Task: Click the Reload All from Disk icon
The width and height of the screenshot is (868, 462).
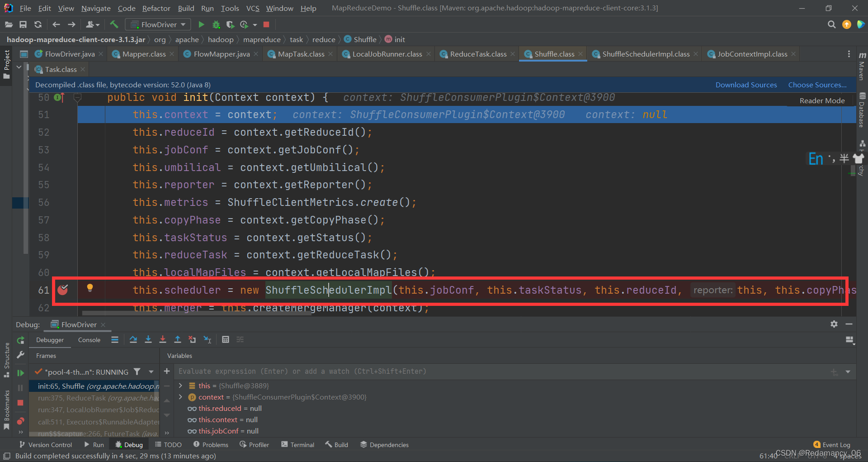Action: point(38,24)
